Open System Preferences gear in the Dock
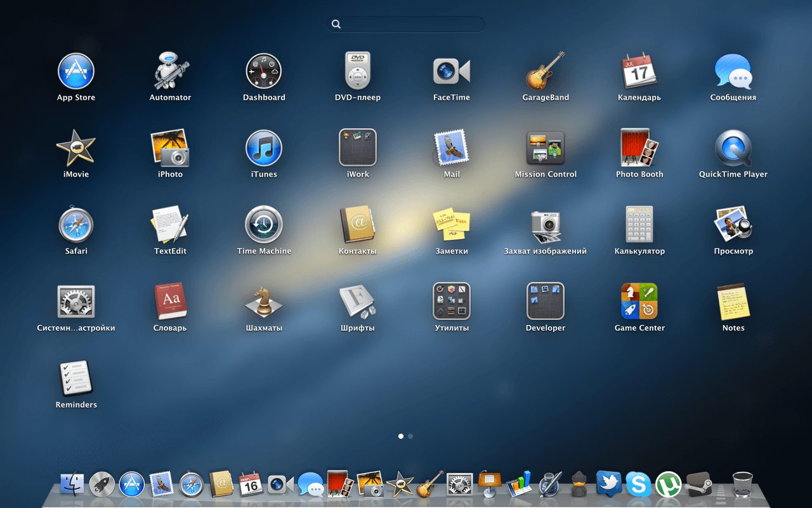Image resolution: width=812 pixels, height=508 pixels. tap(459, 485)
